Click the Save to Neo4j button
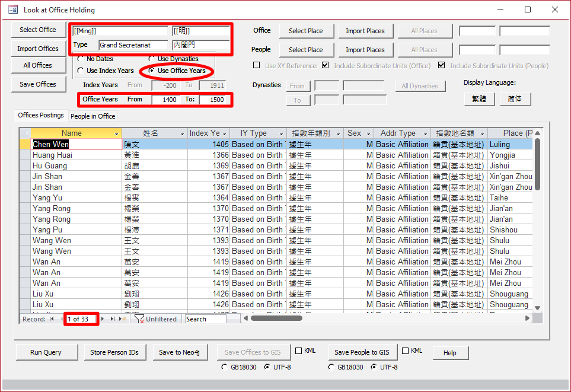Viewport: 571px width, 392px height. click(179, 352)
